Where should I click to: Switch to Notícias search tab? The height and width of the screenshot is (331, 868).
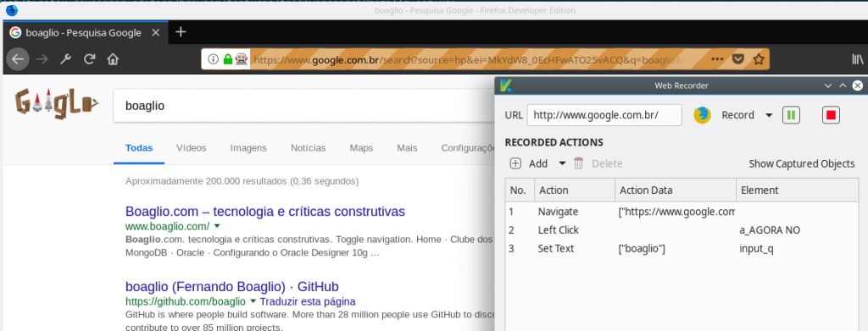(x=309, y=148)
